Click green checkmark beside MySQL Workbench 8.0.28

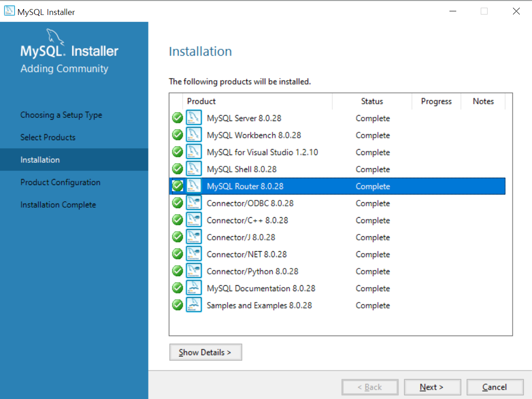(x=177, y=135)
